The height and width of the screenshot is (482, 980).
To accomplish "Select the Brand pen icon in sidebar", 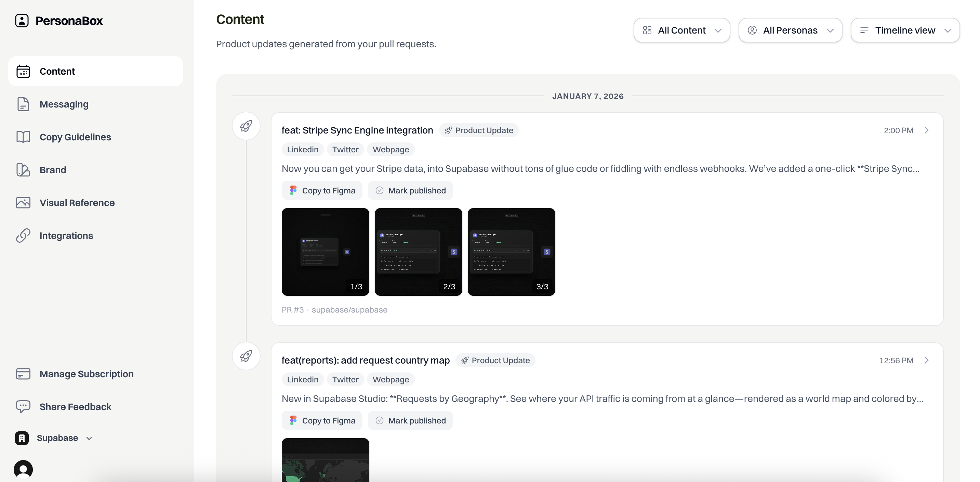I will point(23,170).
